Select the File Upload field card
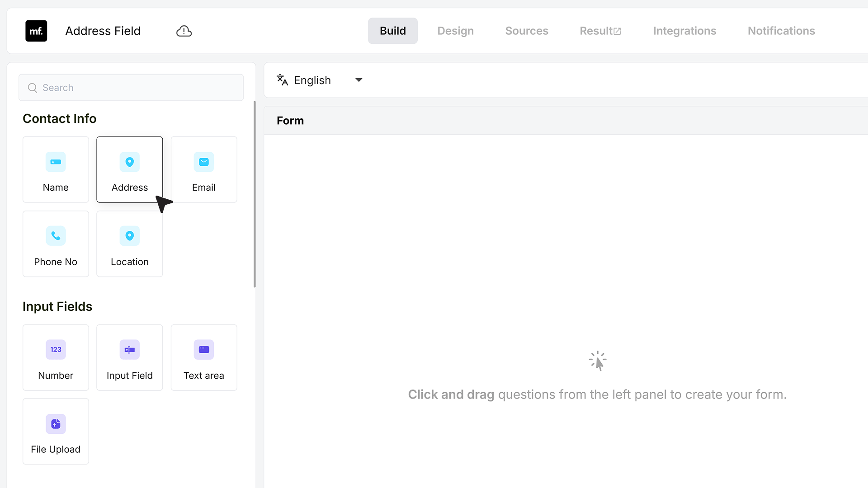 [56, 432]
